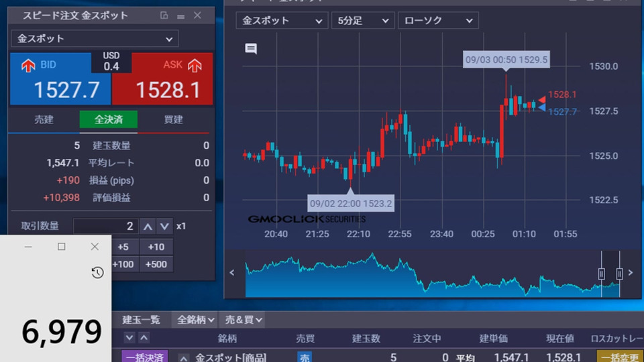The width and height of the screenshot is (644, 362).
Task: Add +10 to trade quantity
Action: click(x=156, y=247)
